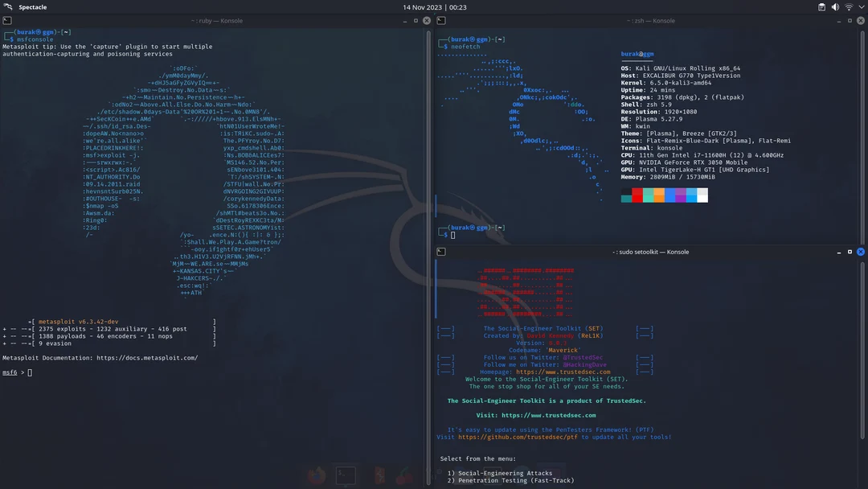Mute the system volume via the speaker icon
Screen dimensions: 868x489
click(x=835, y=6)
